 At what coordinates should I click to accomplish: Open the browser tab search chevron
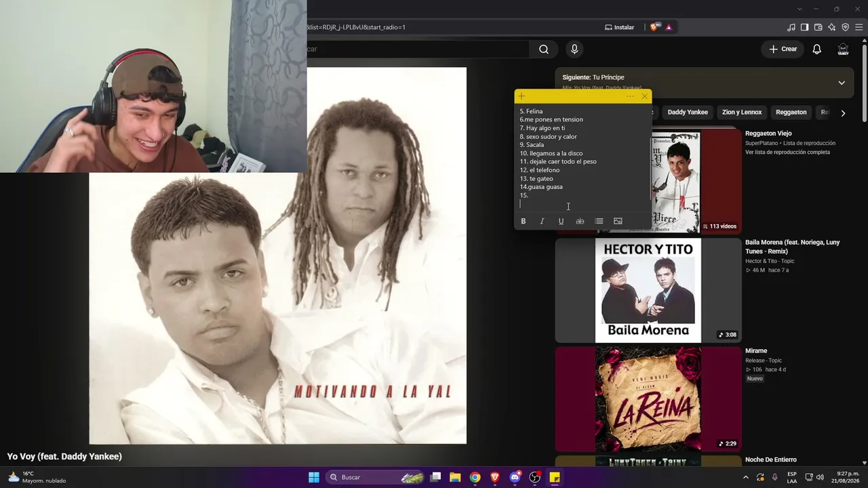(800, 9)
